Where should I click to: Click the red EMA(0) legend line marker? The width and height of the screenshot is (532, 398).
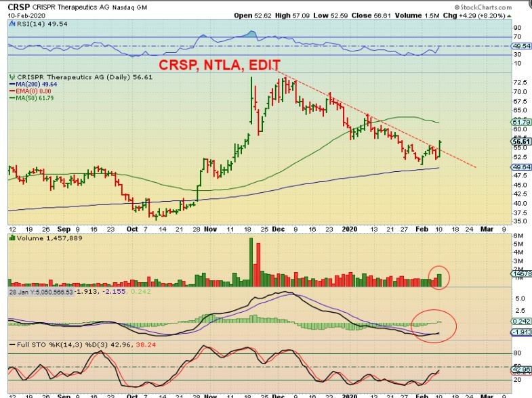pos(12,91)
